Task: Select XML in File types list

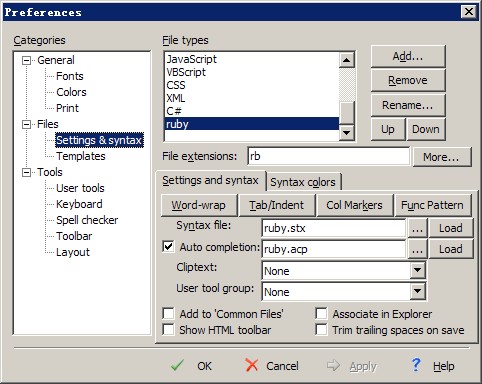Action: click(x=252, y=98)
